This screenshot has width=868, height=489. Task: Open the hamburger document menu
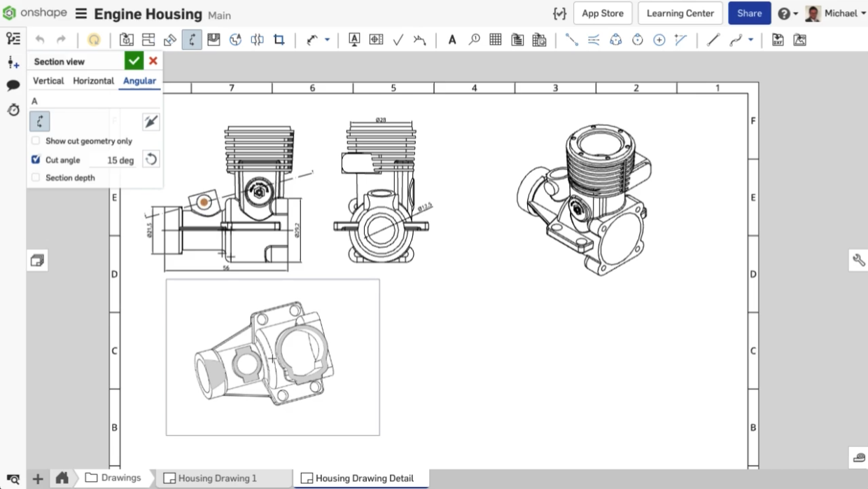tap(81, 14)
